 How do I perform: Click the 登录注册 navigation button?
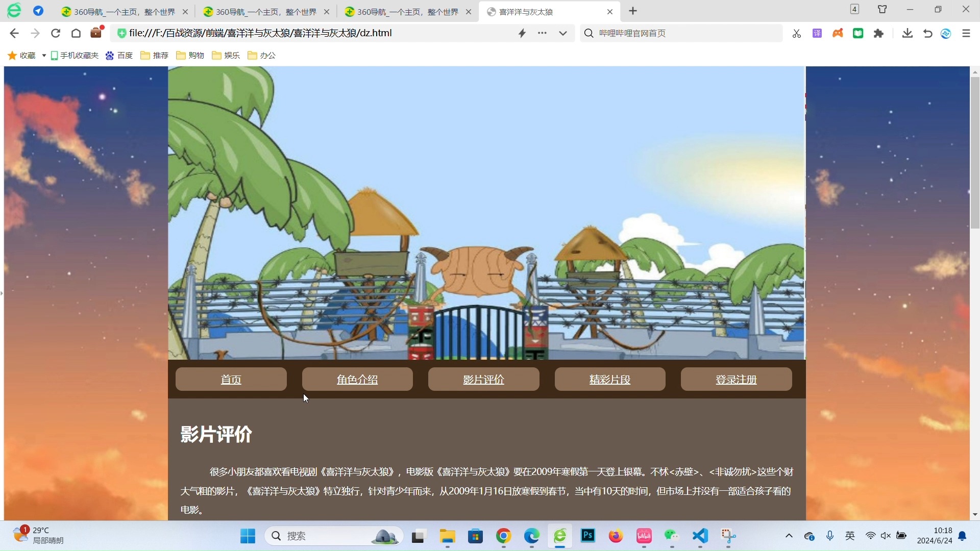point(737,379)
